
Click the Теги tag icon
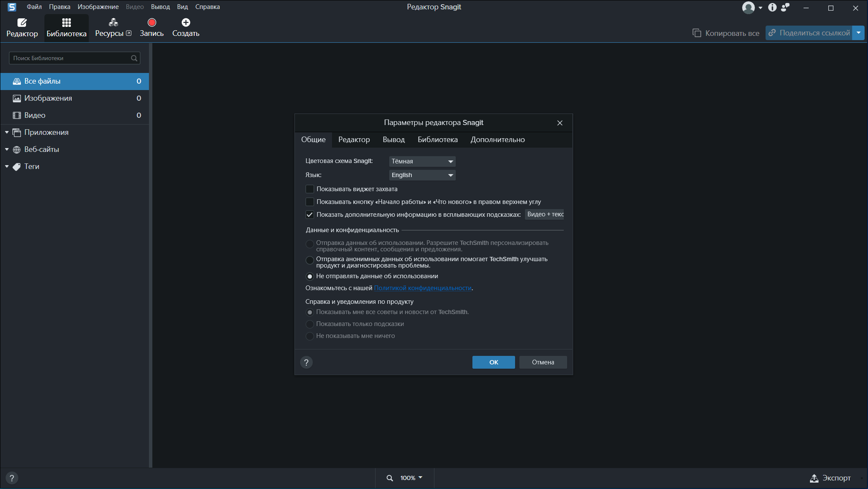[17, 167]
